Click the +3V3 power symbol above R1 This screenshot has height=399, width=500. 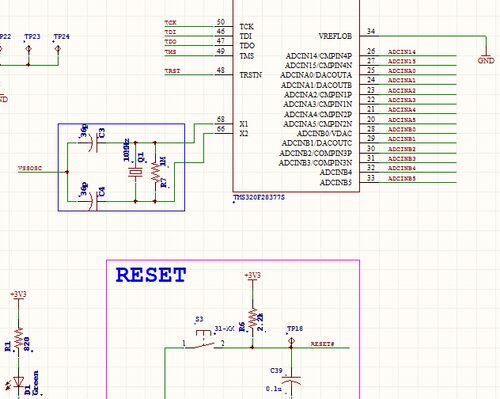click(18, 295)
